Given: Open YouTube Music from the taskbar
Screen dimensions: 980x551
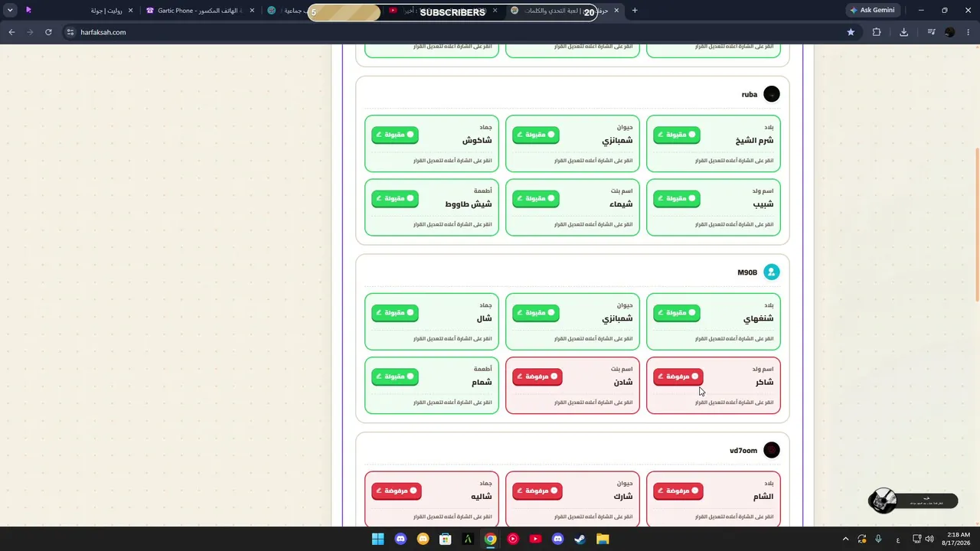Looking at the screenshot, I should 513,539.
